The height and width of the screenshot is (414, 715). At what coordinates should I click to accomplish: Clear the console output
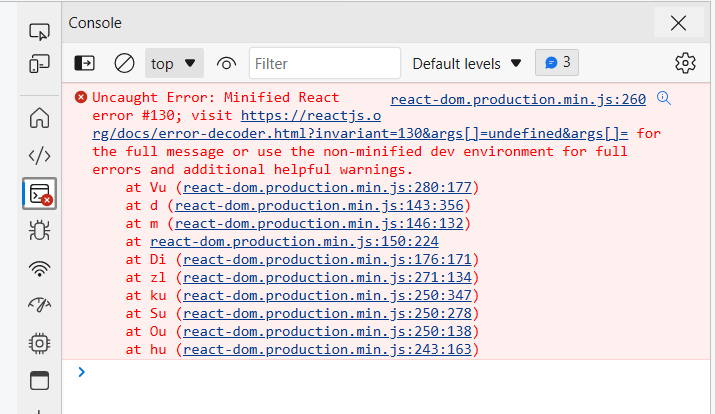(x=124, y=63)
